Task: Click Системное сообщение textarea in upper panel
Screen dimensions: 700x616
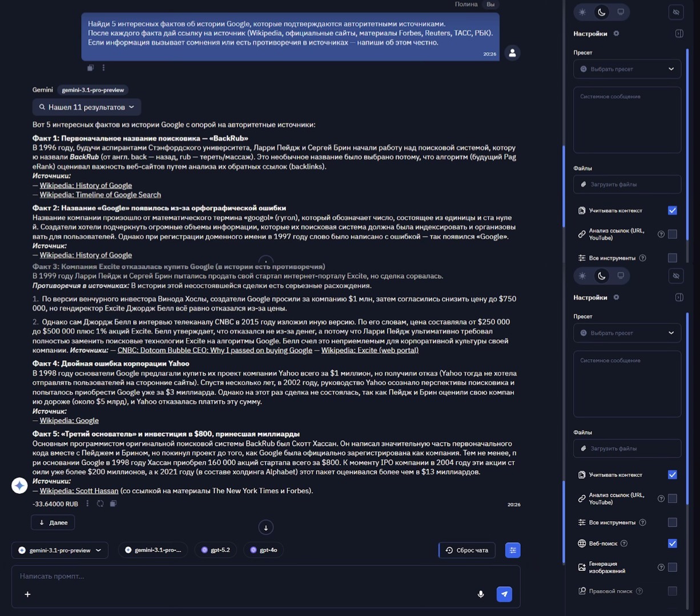Action: click(627, 120)
